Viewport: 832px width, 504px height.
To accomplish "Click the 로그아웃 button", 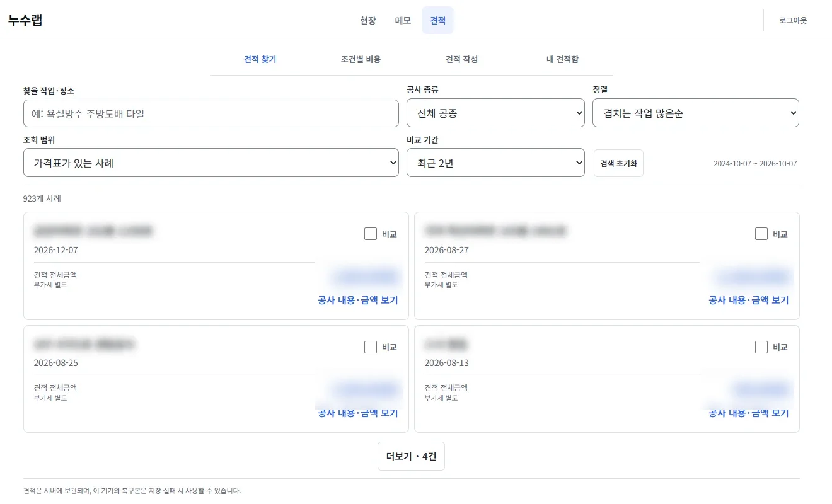I will (793, 20).
